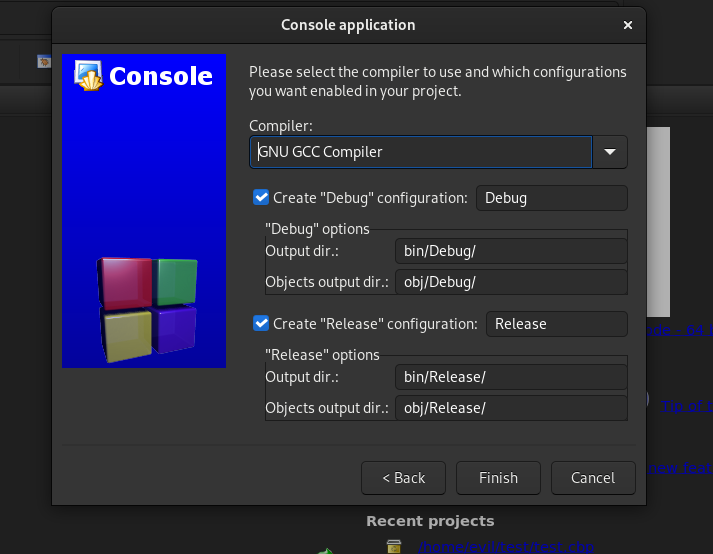Click the obj/Debug/ objects output field
Image resolution: width=713 pixels, height=554 pixels.
[510, 282]
